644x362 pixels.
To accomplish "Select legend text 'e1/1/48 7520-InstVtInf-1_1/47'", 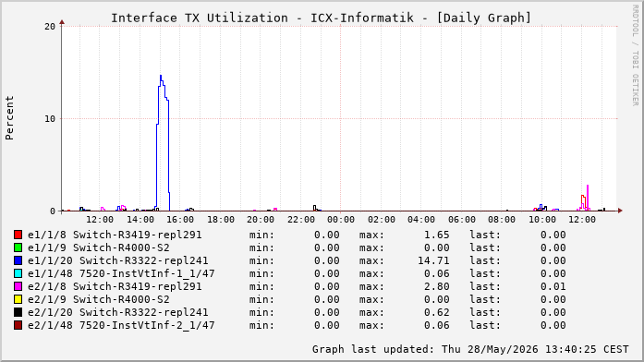I will point(121,273).
